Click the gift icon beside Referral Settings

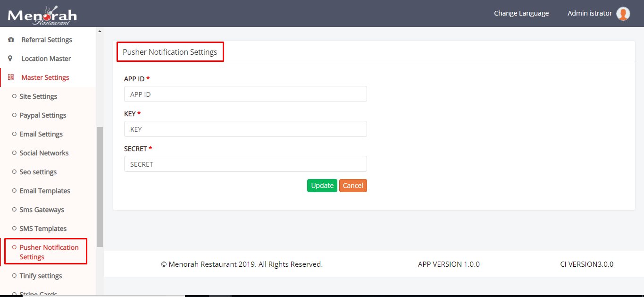(x=11, y=40)
